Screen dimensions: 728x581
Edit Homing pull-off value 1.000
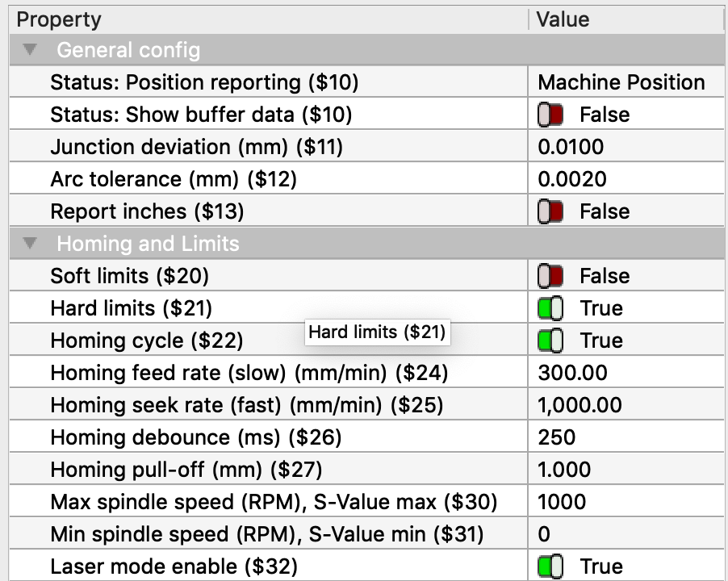click(625, 470)
